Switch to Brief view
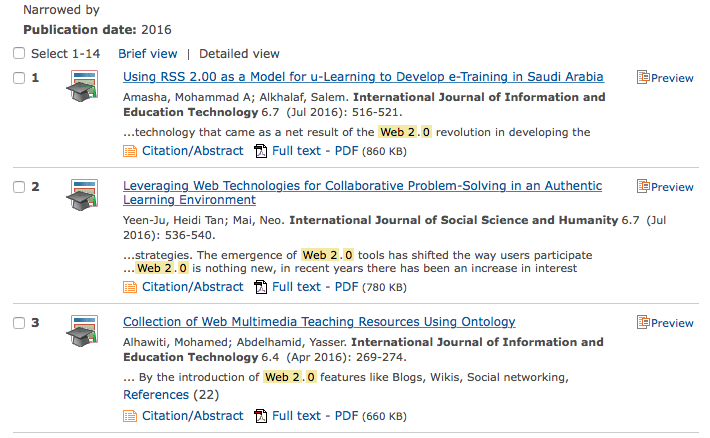This screenshot has width=710, height=438. [x=147, y=54]
